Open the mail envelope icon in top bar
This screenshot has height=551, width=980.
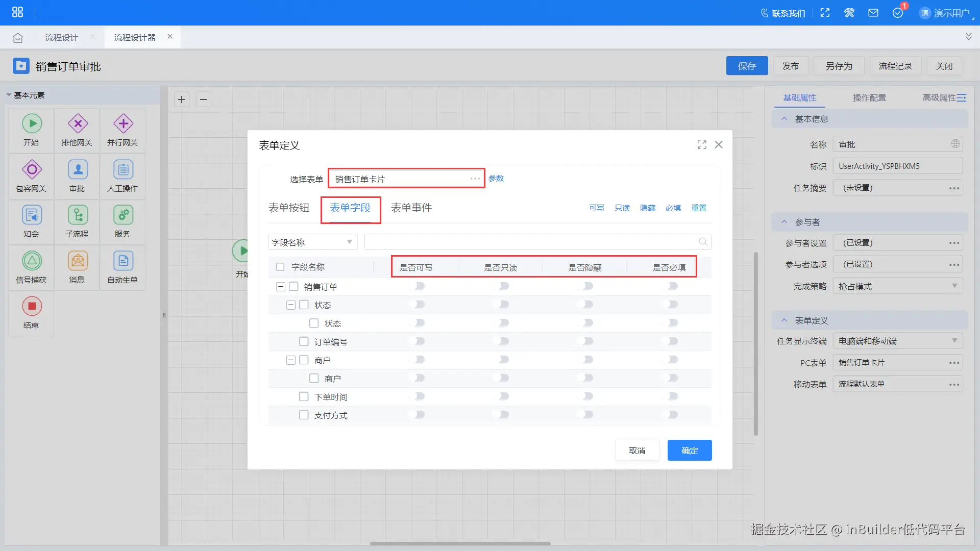873,13
